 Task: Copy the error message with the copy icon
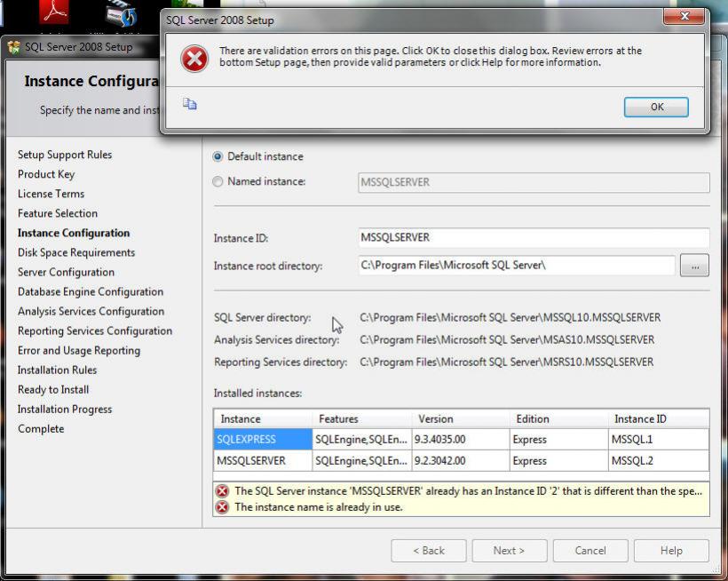tap(189, 104)
